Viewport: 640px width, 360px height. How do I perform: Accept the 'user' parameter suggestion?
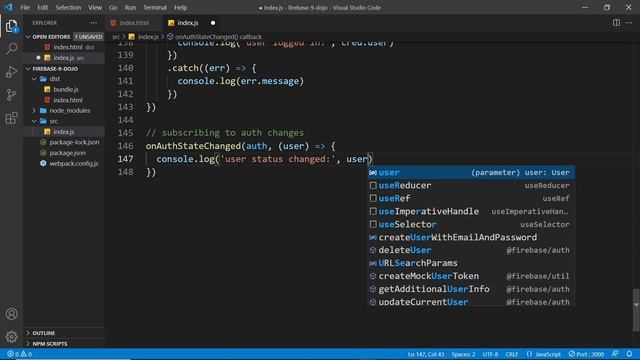pos(471,173)
